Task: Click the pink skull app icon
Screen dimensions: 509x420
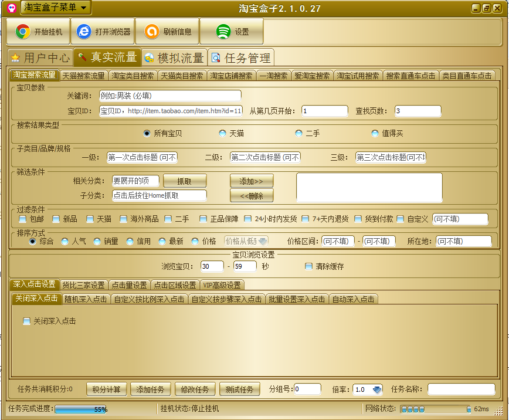Action: click(x=12, y=8)
